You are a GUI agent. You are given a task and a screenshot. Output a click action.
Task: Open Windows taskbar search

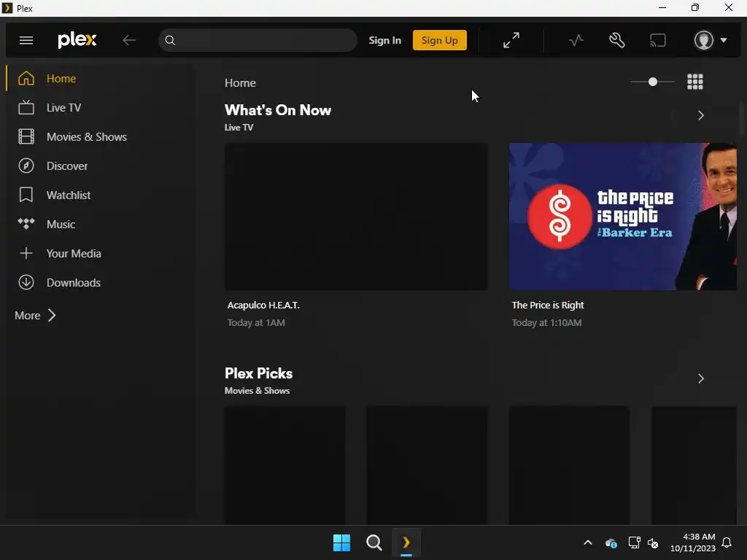tap(374, 542)
